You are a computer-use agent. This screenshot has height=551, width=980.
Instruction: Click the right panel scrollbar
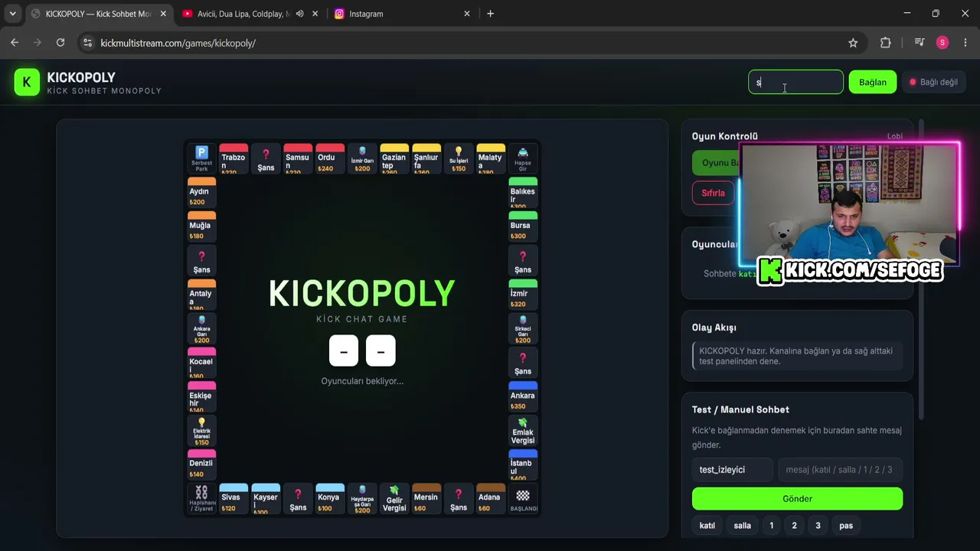pos(920,268)
